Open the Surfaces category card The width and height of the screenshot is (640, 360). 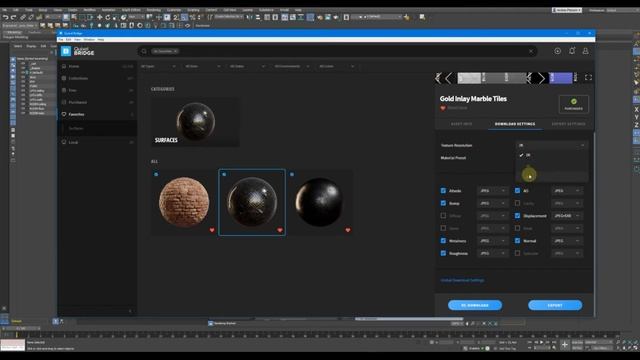[196, 122]
